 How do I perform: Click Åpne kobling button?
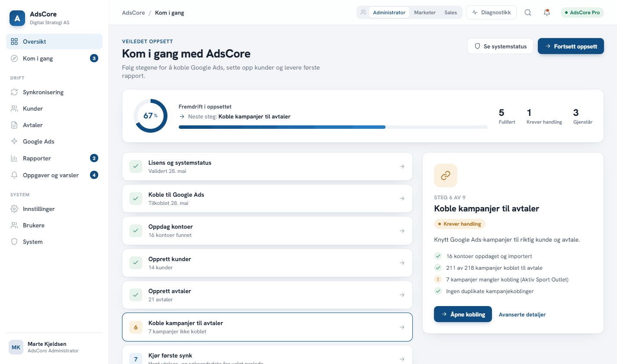pyautogui.click(x=463, y=314)
